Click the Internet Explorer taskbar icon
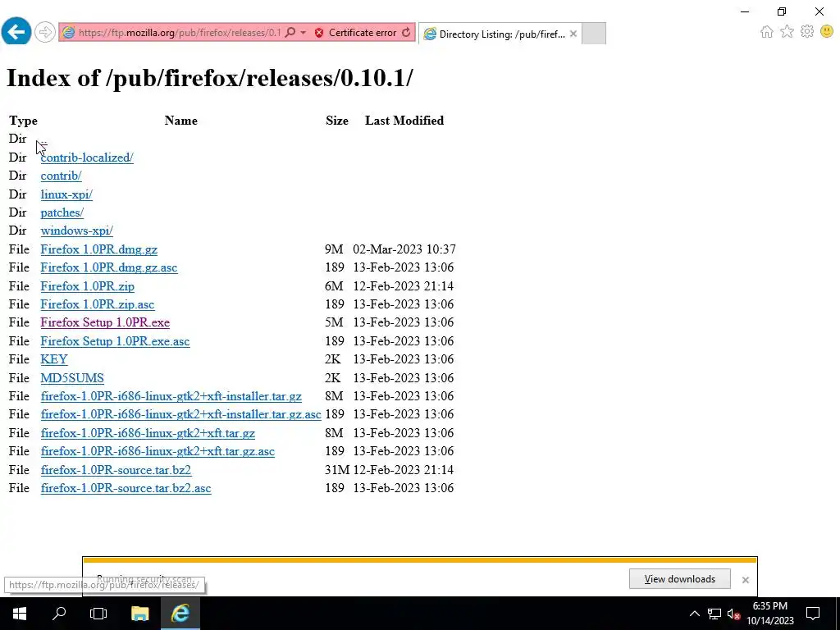This screenshot has width=840, height=630. [180, 614]
